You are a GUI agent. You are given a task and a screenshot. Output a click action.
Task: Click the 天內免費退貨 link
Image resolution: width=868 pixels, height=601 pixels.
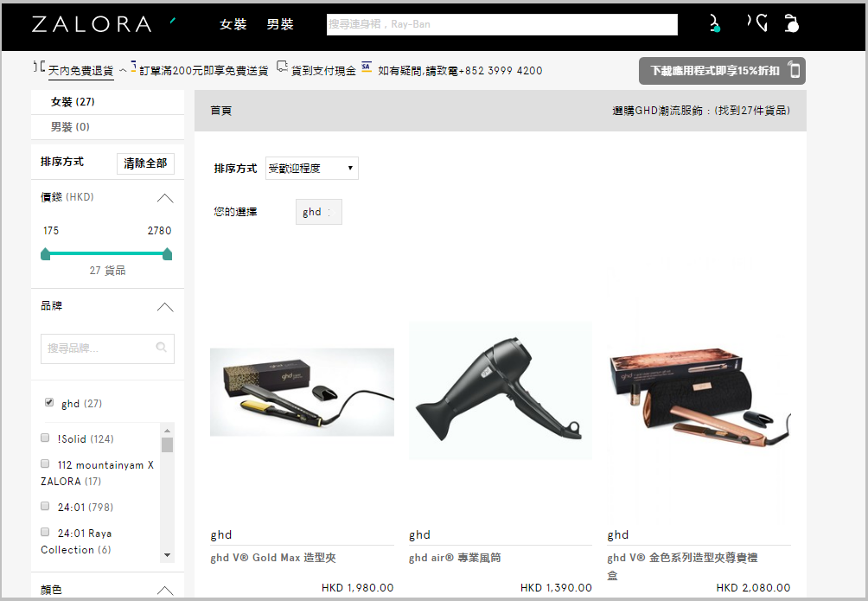point(80,71)
